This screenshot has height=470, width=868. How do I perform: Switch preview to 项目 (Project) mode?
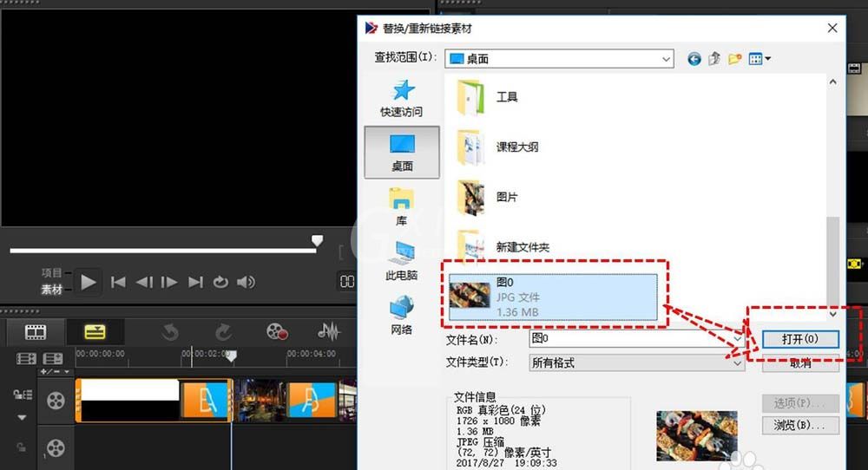(51, 272)
